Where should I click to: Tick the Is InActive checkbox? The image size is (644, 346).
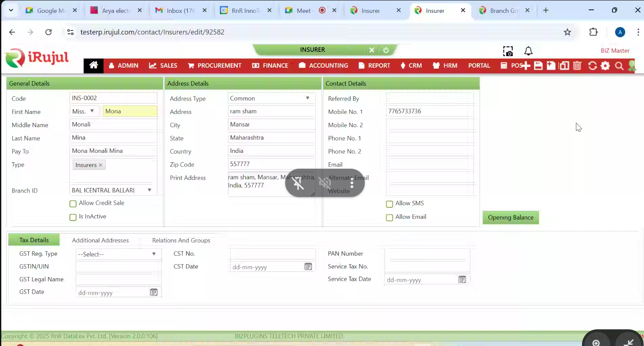[73, 217]
